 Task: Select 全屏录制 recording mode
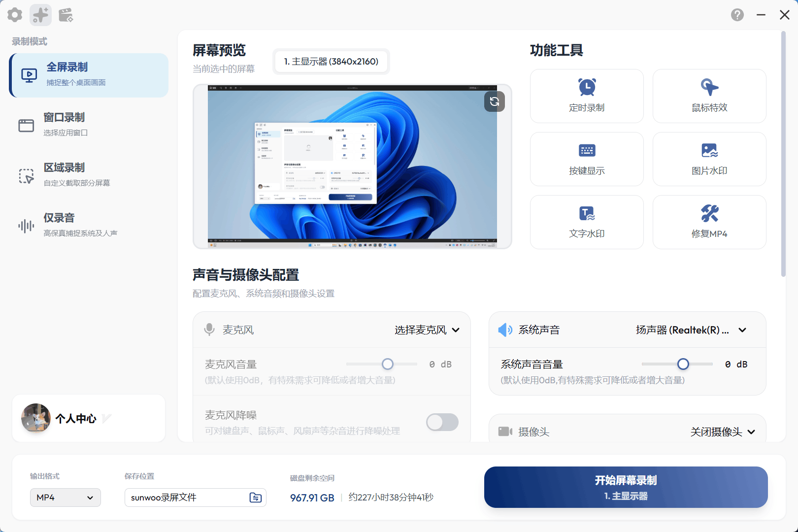tap(89, 75)
